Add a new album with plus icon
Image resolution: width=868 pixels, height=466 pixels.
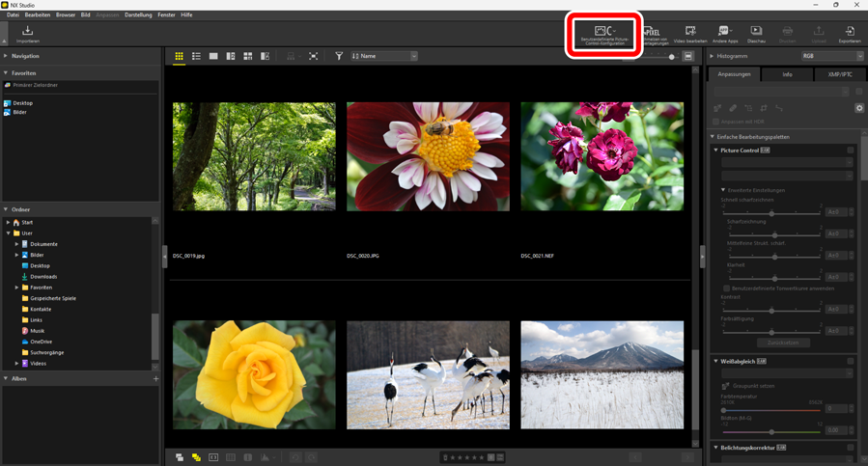155,379
